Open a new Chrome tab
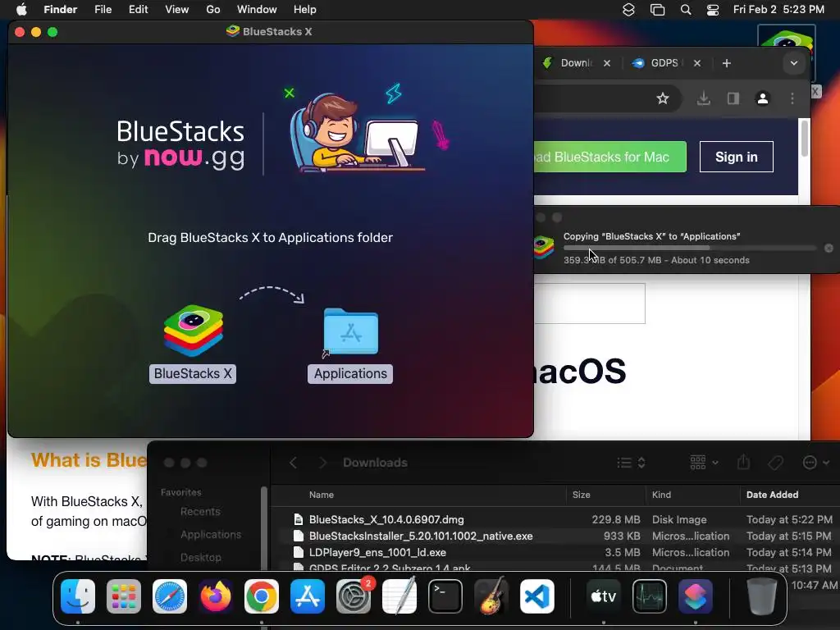The height and width of the screenshot is (630, 840). 727,63
